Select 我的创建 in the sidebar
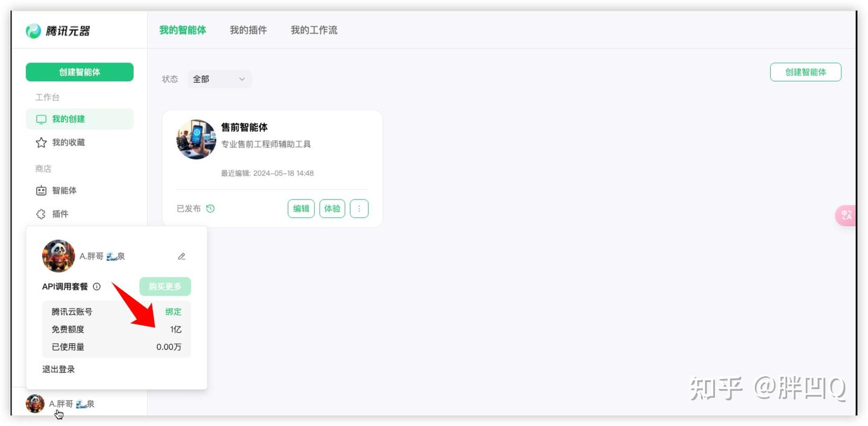Viewport: 868px width, 426px height. (80, 119)
